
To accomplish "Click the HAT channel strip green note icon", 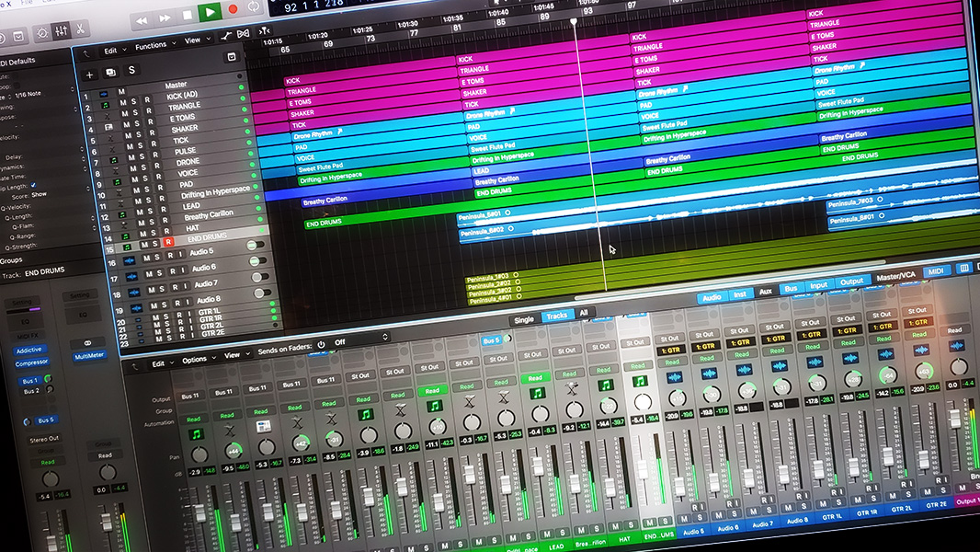I will (x=605, y=385).
